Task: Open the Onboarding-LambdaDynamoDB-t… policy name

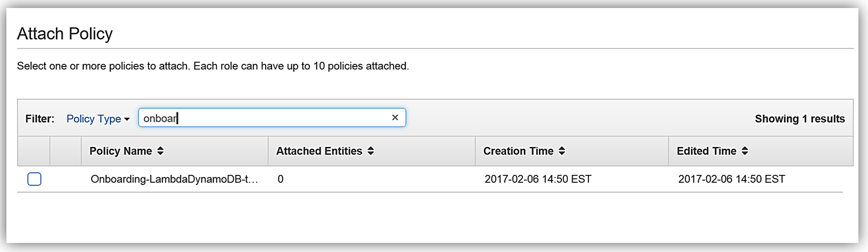Action: click(x=174, y=180)
